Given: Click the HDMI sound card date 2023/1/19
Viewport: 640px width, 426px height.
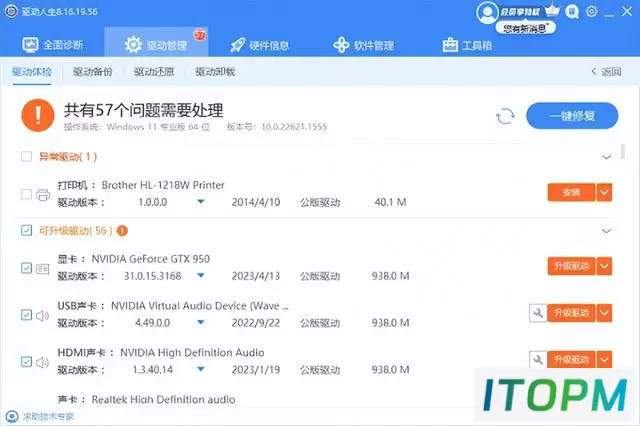Looking at the screenshot, I should pos(256,370).
